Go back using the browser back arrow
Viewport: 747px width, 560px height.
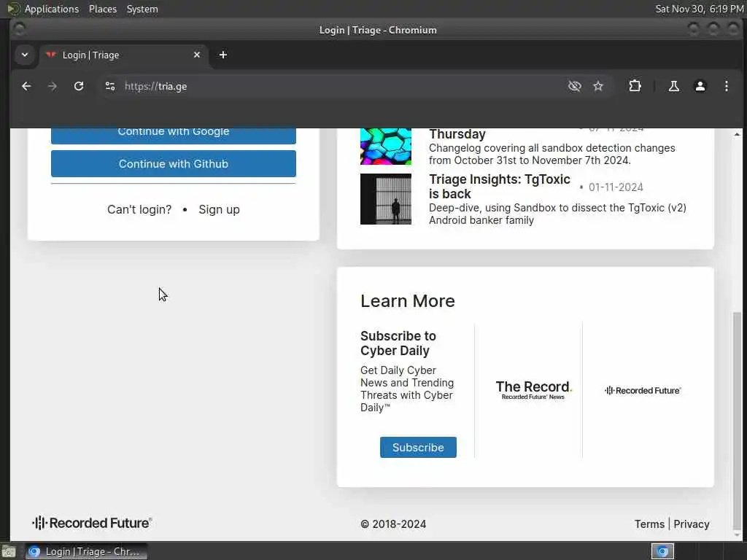[26, 86]
